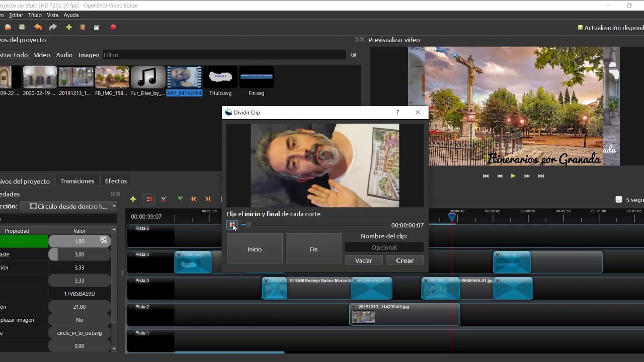Open the Título menu
644x362 pixels.
[35, 15]
